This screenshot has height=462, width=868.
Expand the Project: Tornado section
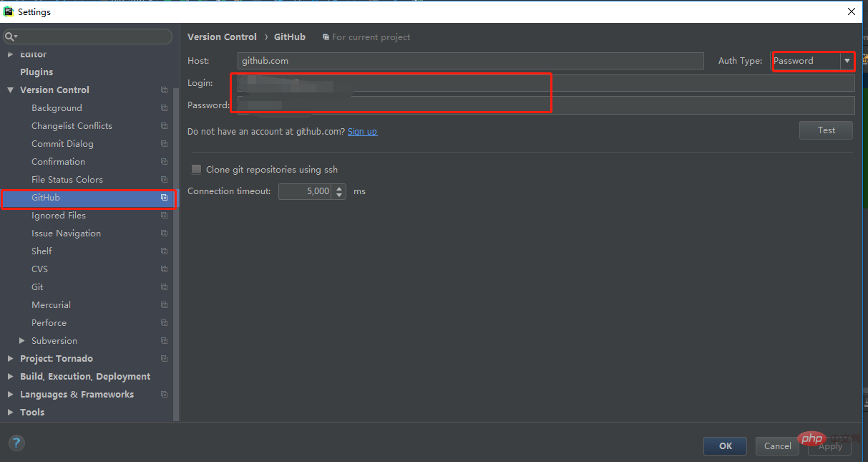pos(10,359)
